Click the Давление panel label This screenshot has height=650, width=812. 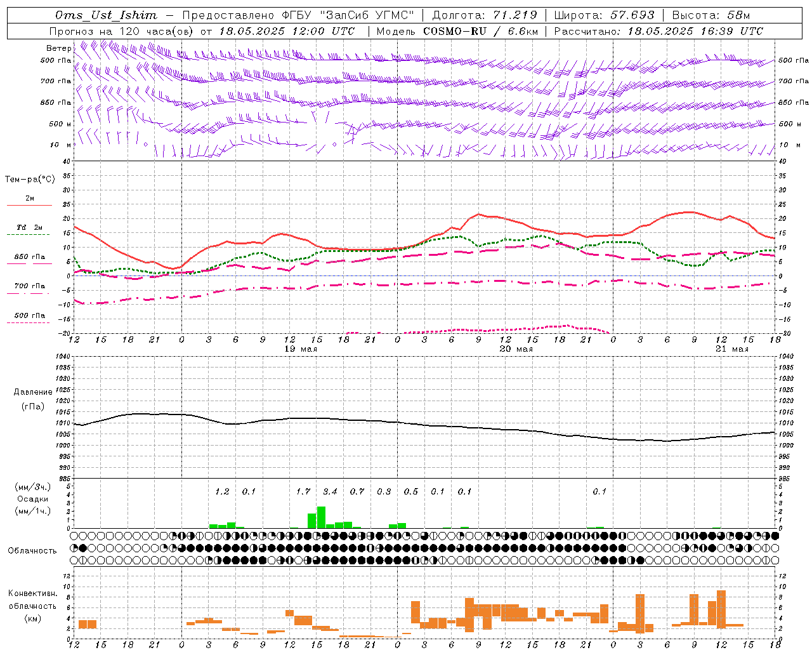click(x=33, y=392)
